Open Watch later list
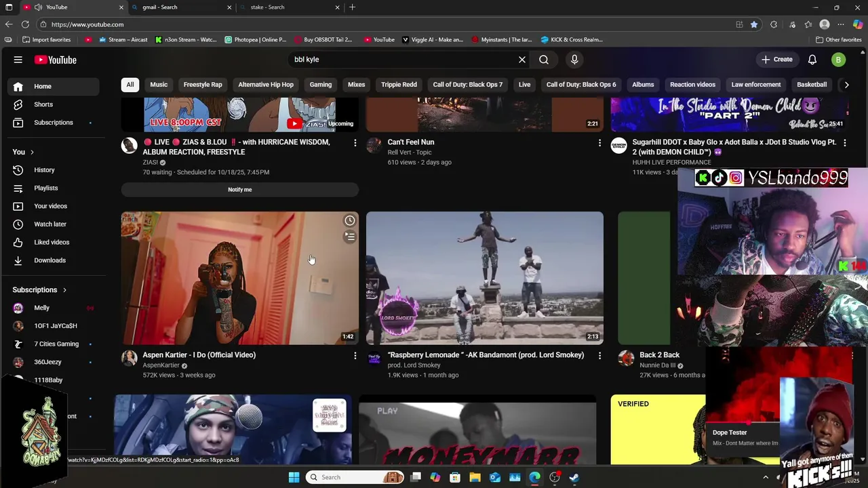The image size is (868, 488). coord(54,224)
